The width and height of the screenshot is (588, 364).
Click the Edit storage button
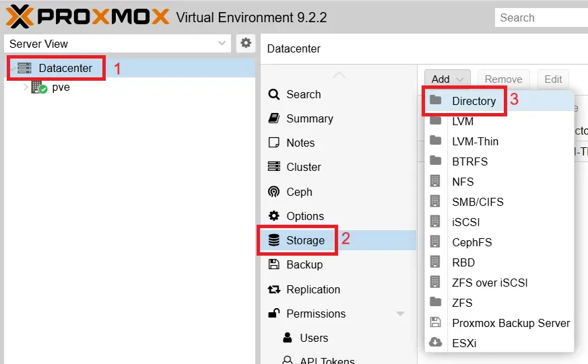[x=553, y=79]
